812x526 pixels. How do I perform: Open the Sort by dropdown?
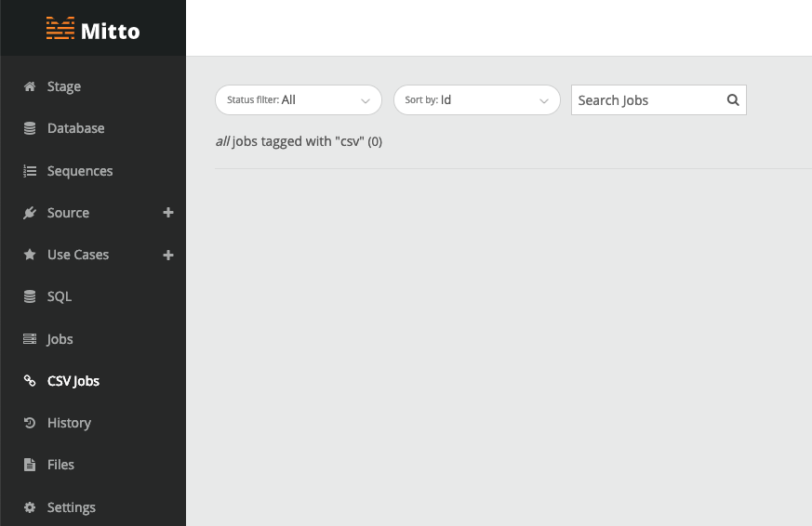[476, 99]
